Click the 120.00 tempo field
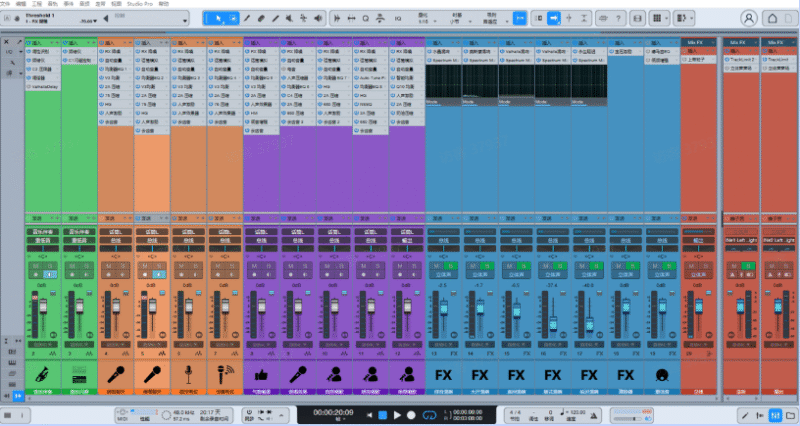800x426 pixels. pos(577,412)
